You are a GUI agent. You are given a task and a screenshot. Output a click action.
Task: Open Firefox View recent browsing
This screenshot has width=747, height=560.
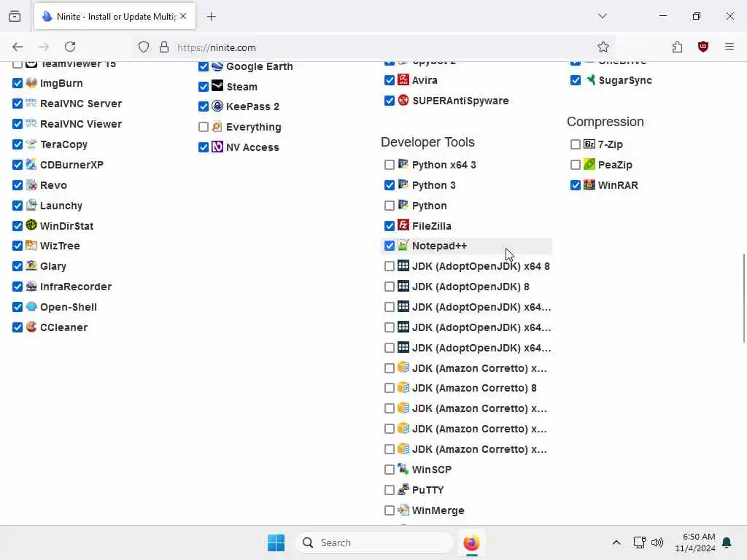pos(15,16)
